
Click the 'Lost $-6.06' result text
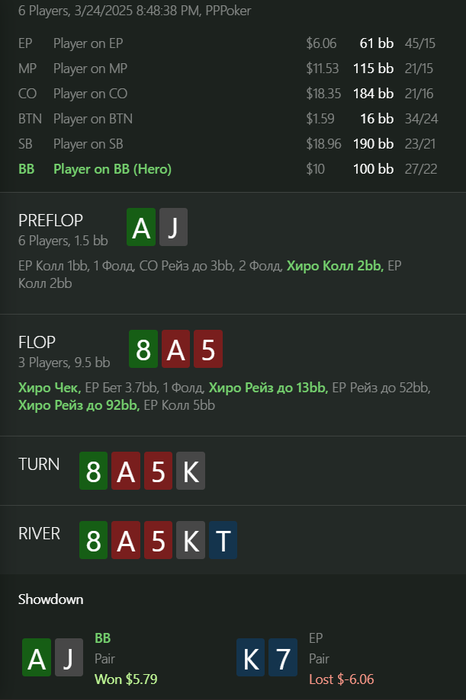[x=341, y=679]
